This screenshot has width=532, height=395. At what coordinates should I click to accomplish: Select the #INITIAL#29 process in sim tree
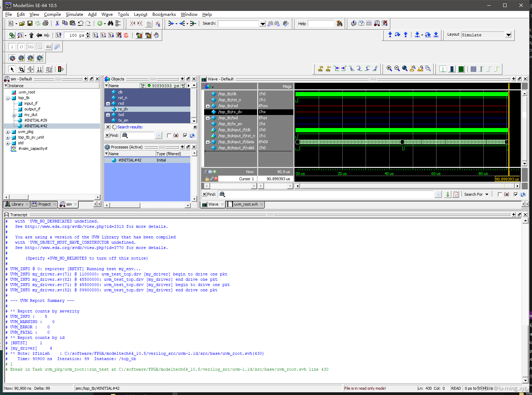coord(36,121)
